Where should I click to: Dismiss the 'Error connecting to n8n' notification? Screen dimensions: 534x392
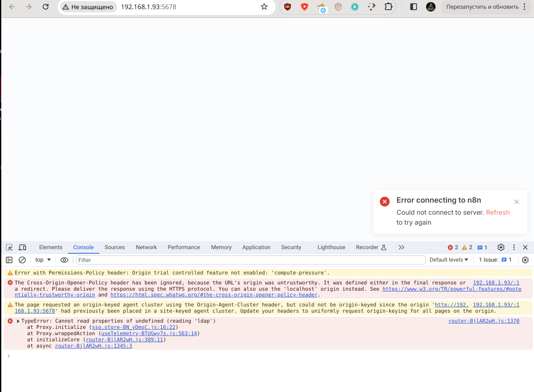coord(517,202)
